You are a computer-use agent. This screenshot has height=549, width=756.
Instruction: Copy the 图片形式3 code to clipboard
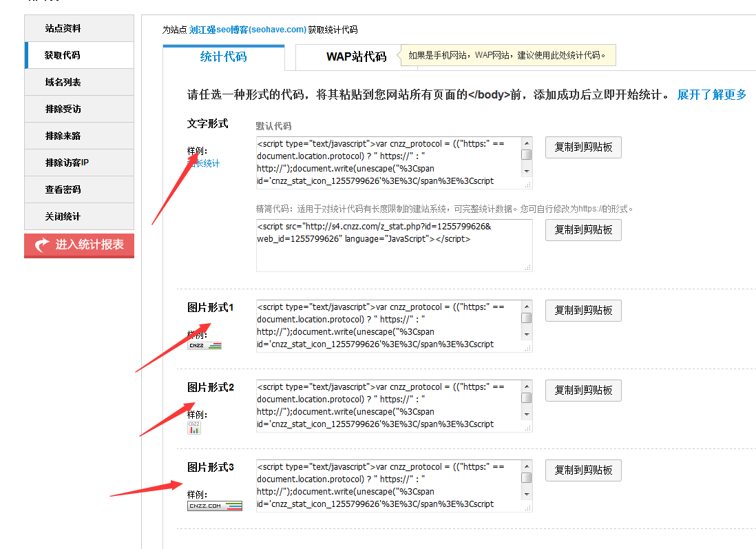583,470
